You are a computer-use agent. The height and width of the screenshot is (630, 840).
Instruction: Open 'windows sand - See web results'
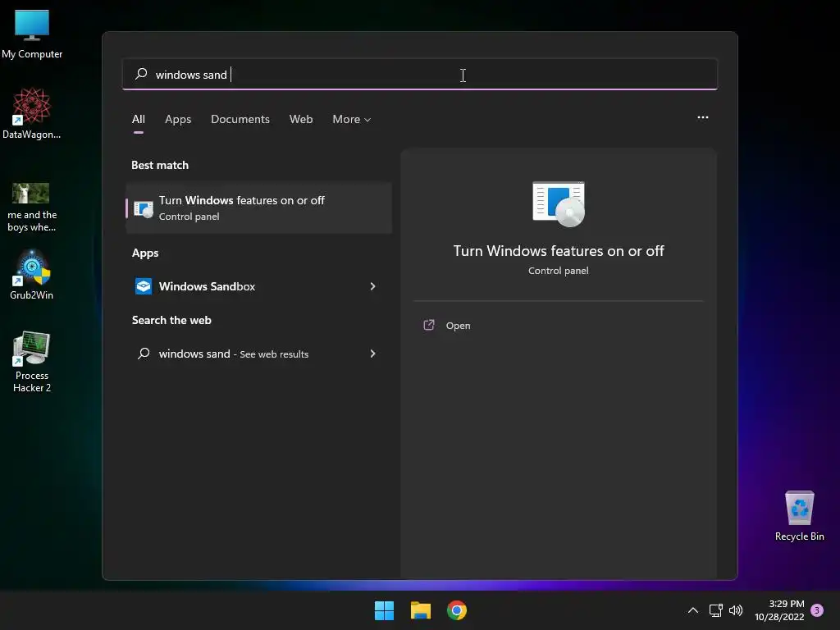[258, 354]
